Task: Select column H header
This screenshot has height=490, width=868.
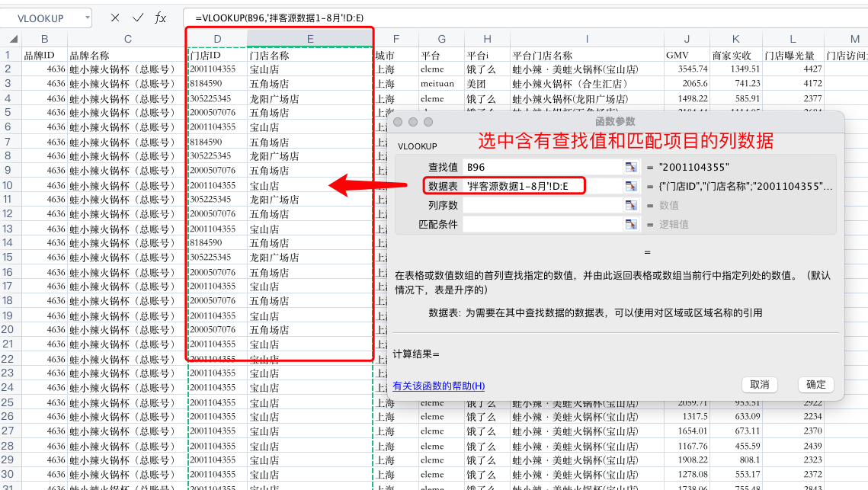Action: [487, 40]
